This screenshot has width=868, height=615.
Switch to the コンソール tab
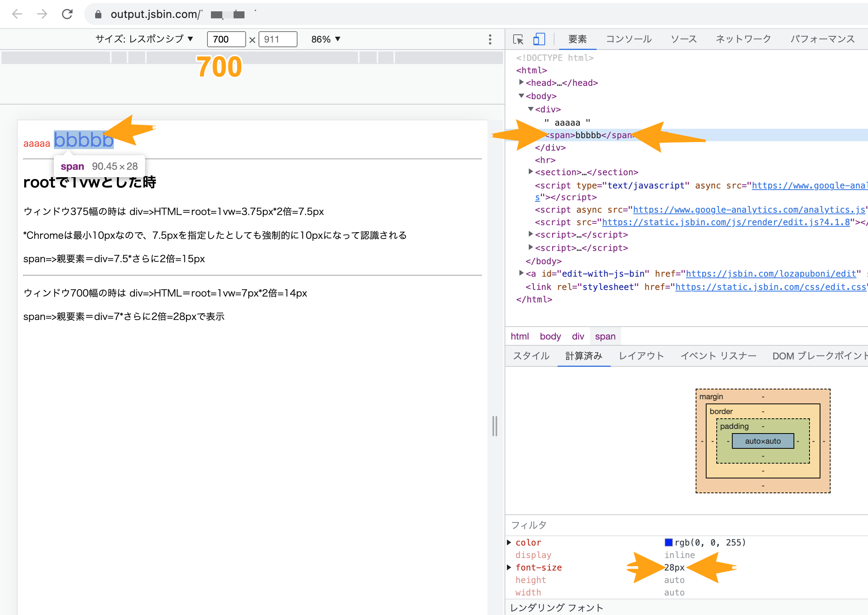[629, 39]
